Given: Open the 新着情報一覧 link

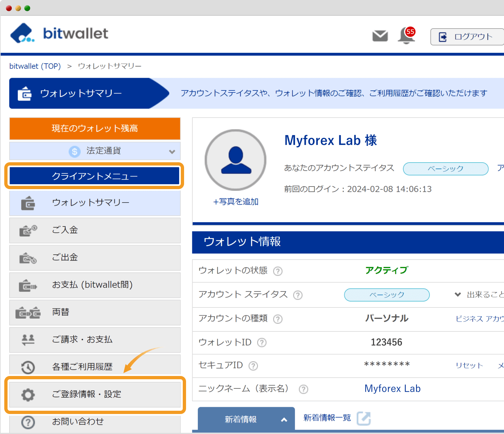Looking at the screenshot, I should coord(327,418).
